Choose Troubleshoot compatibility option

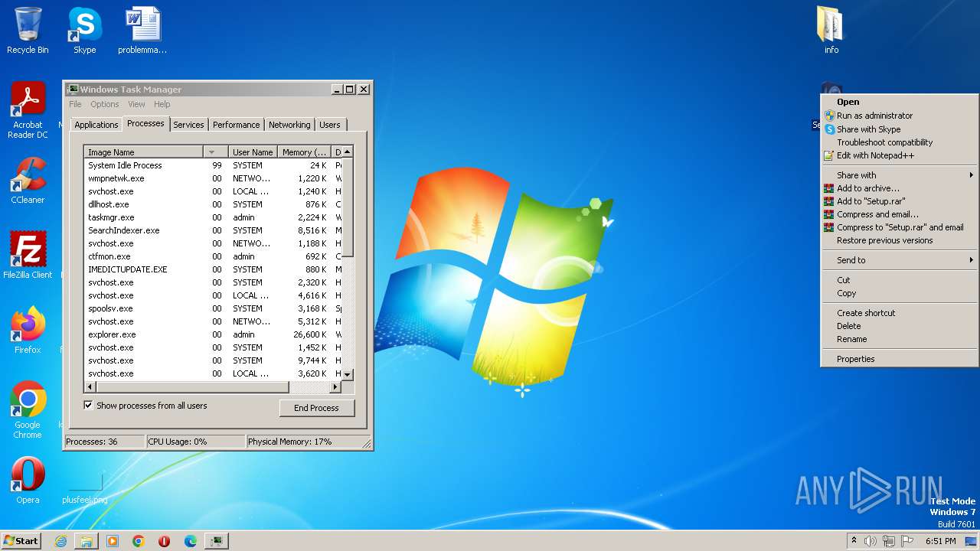pos(899,142)
